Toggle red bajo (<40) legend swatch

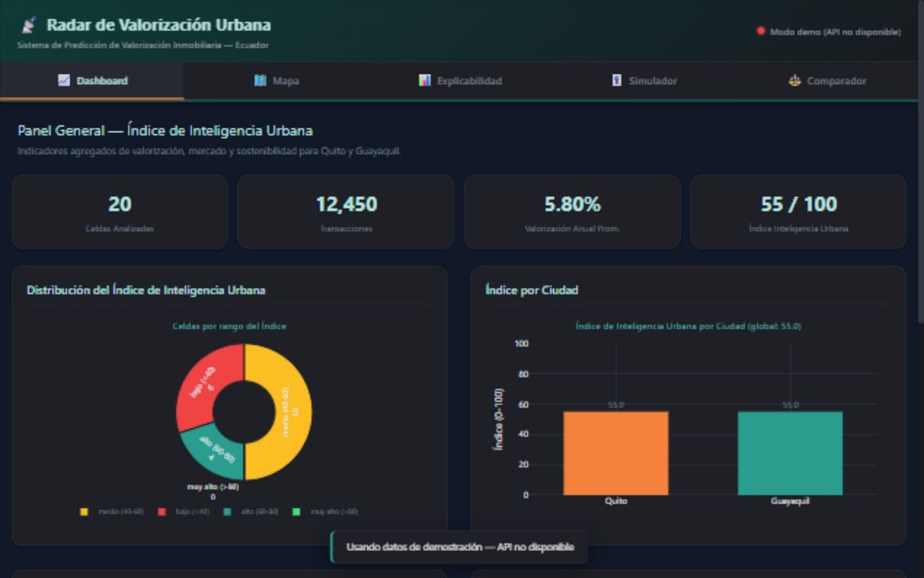pyautogui.click(x=162, y=511)
